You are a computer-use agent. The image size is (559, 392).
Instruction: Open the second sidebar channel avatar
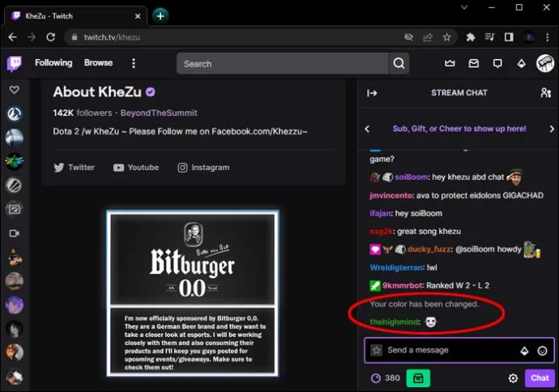coord(15,138)
